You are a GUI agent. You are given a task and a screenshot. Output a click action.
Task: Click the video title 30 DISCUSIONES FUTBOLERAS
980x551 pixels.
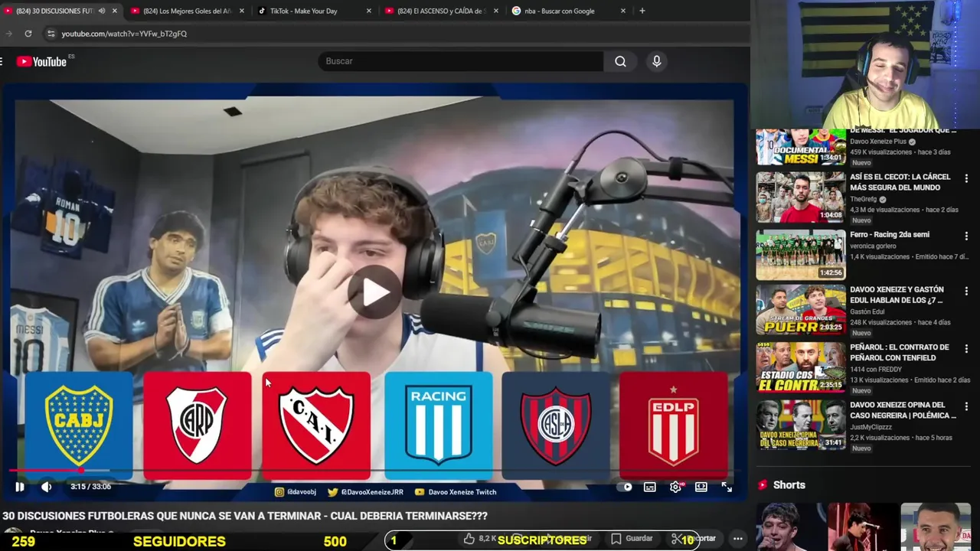click(x=245, y=516)
